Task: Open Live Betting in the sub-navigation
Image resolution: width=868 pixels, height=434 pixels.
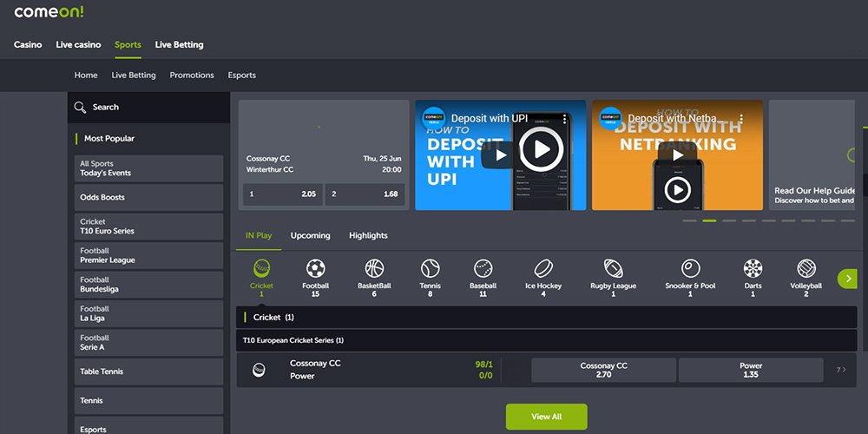Action: (x=134, y=76)
